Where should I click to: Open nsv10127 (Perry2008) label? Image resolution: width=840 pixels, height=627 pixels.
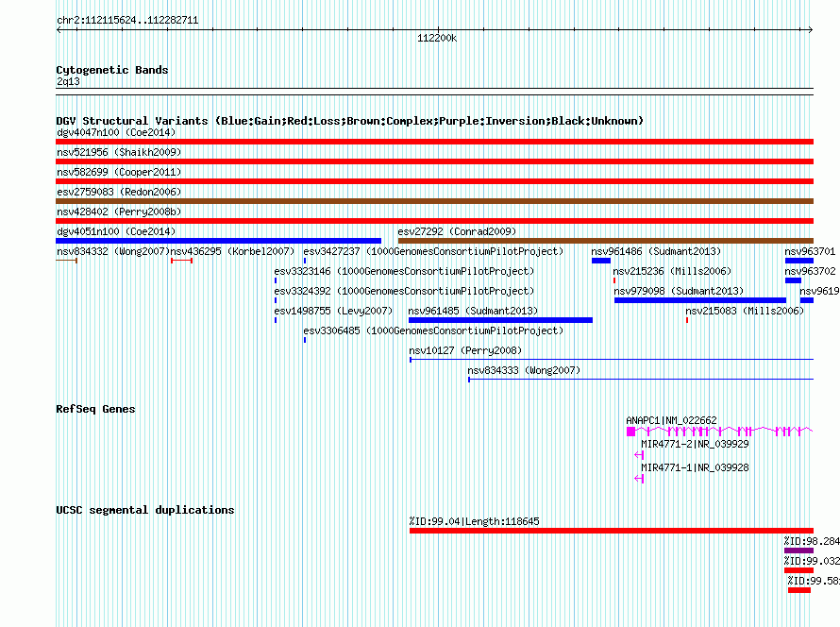tap(465, 350)
